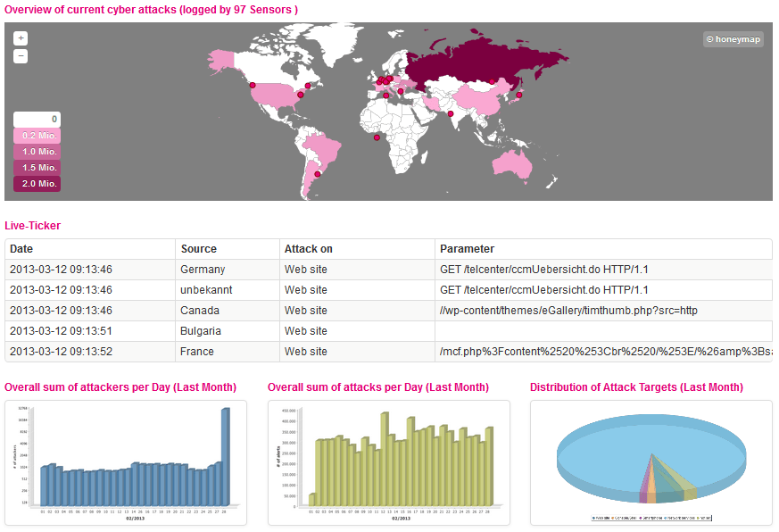Select the 0 legend swatch
The image size is (779, 532).
[x=37, y=120]
